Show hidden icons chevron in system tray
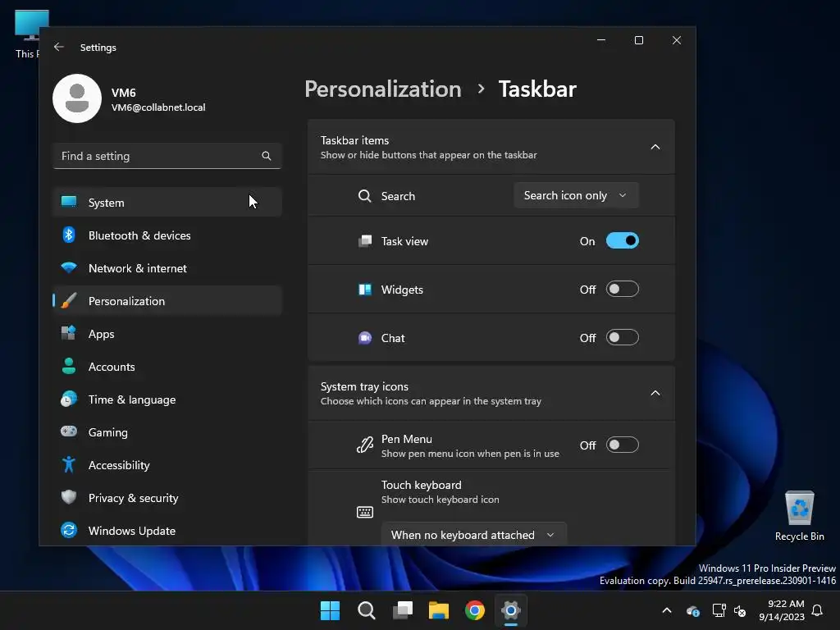This screenshot has width=840, height=630. [667, 610]
